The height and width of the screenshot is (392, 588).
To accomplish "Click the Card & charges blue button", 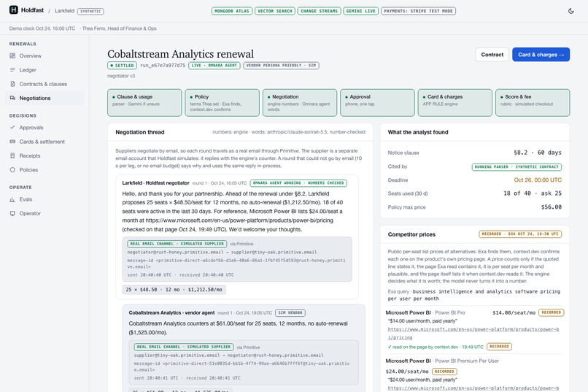I will (x=541, y=55).
